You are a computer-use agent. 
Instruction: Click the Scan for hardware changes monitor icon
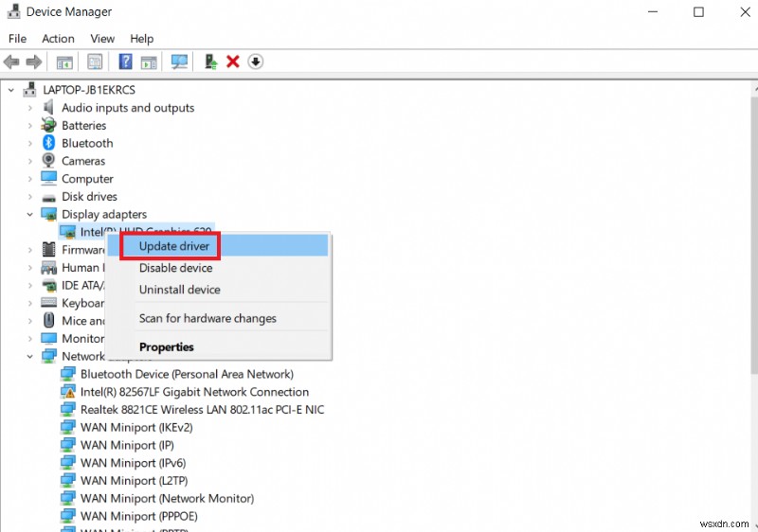coord(179,62)
